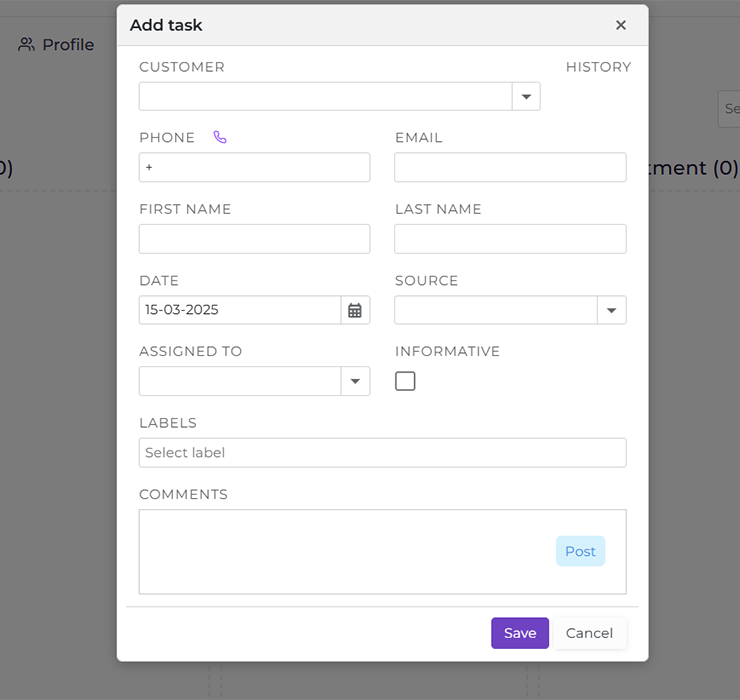Expand the Customer dropdown arrow
Image resolution: width=740 pixels, height=700 pixels.
[x=526, y=97]
